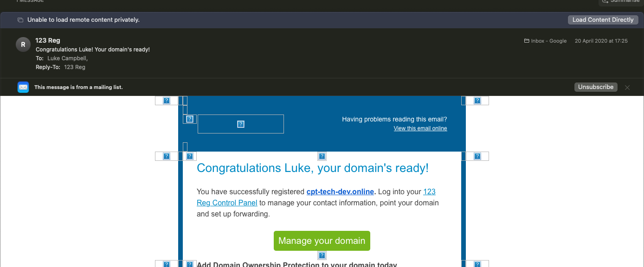Click the Load Content Directly button
Screen dimensions: 644x267
603,20
